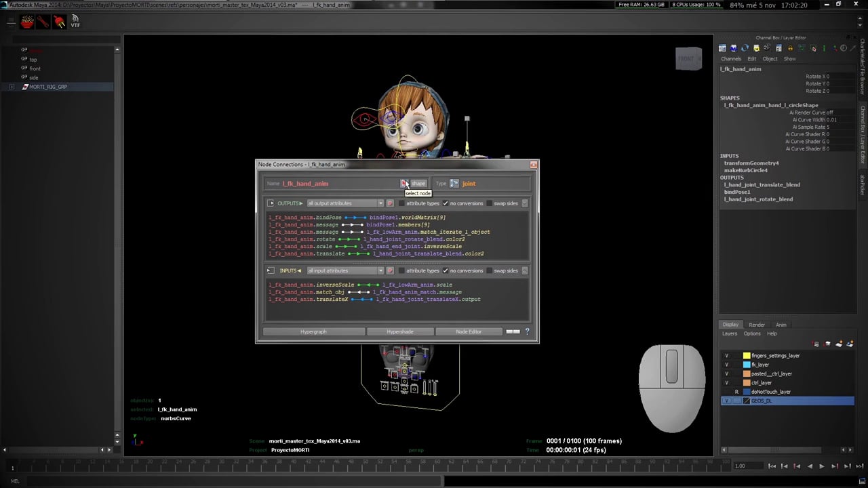
Task: Click the red icon beside all output attributes
Action: pos(390,203)
